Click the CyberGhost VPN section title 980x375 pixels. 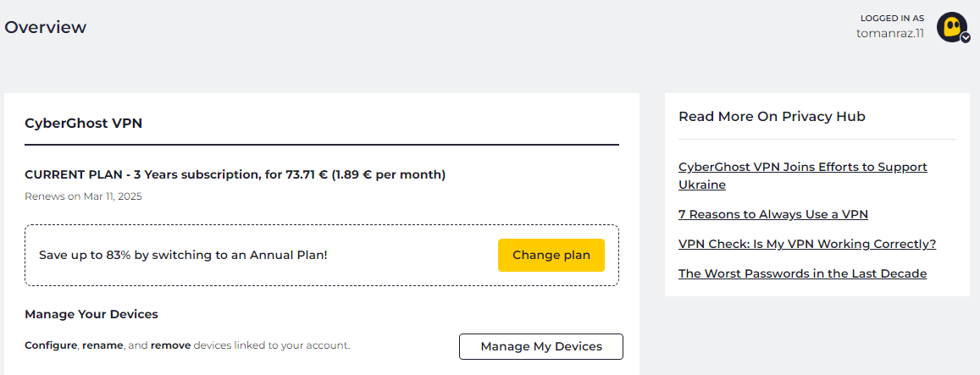click(84, 123)
